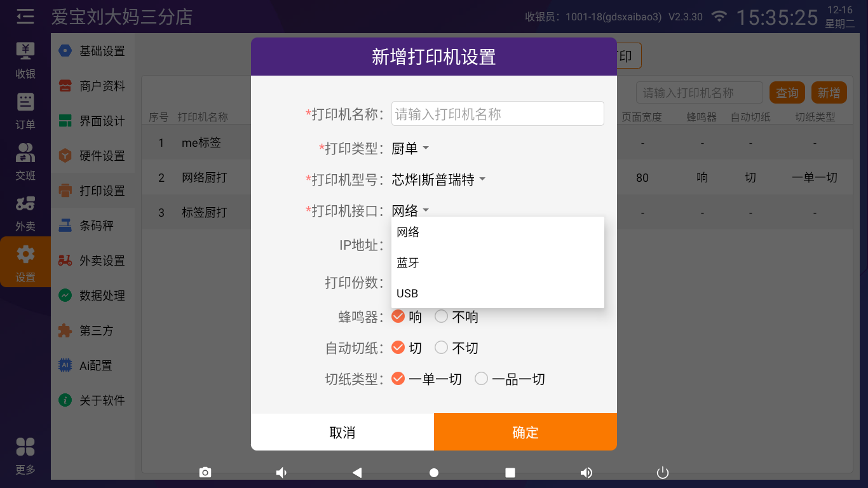Open the 打印机型号 model dropdown
Viewport: 868px width, 488px height.
(x=438, y=180)
